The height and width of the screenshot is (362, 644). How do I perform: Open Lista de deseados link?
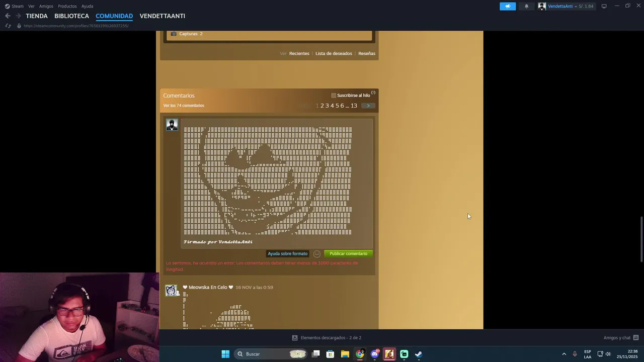click(334, 53)
